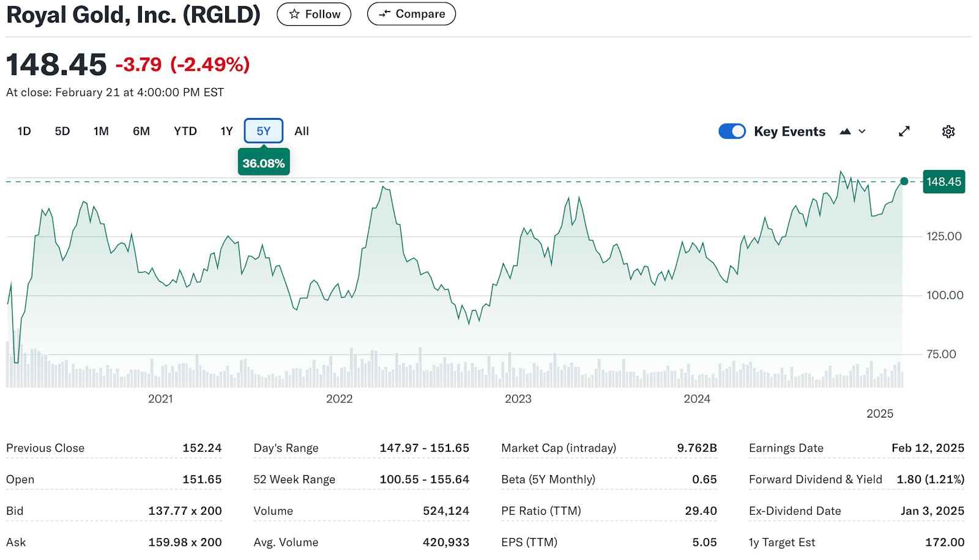Click the 125.00 price axis label

944,236
